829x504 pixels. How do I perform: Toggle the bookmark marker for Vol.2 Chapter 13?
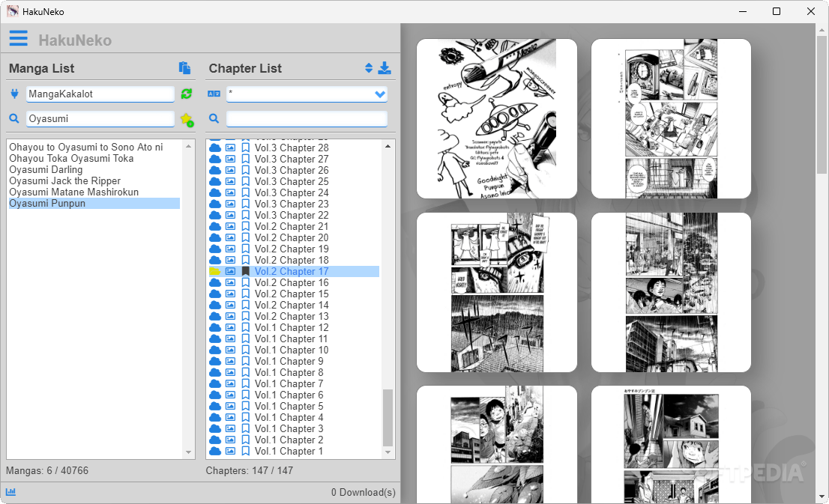click(x=245, y=317)
